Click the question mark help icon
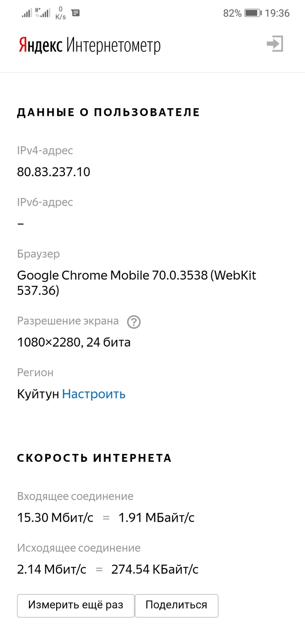Viewport: 305px width, 644px height. [x=134, y=322]
